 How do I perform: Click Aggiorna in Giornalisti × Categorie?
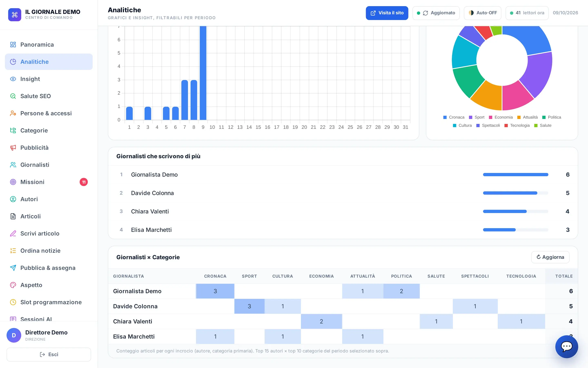550,257
